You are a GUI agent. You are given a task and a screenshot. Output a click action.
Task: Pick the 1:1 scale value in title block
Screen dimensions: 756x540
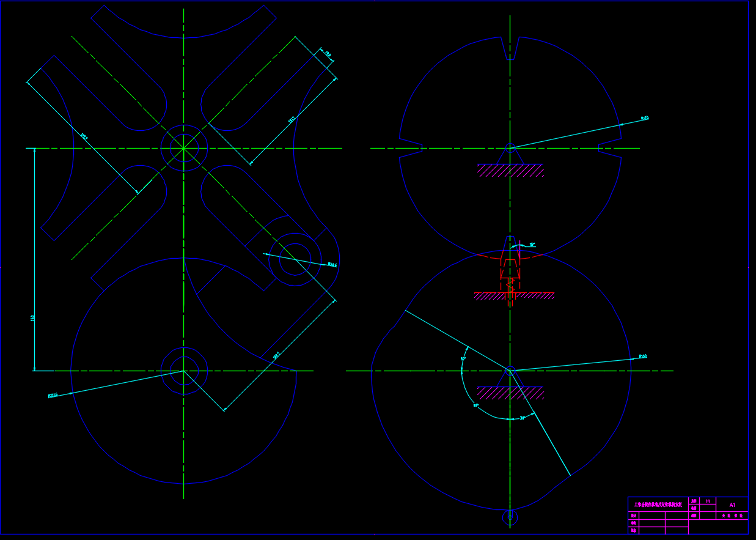tap(708, 501)
